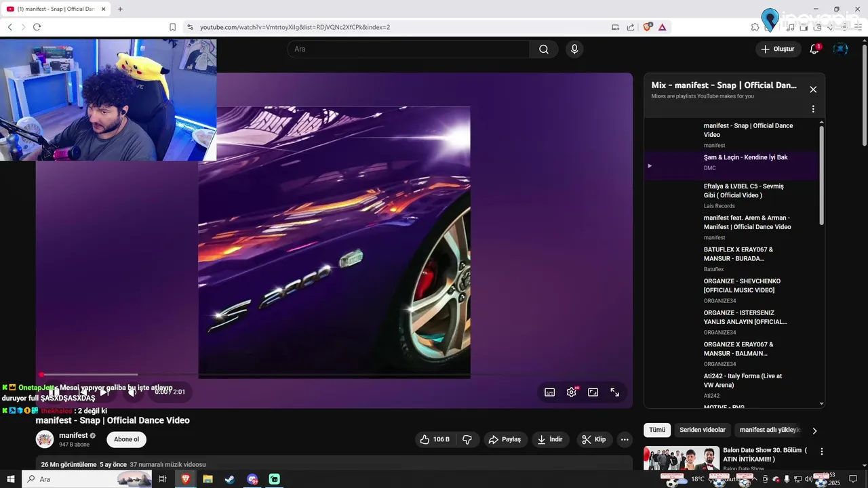Dislike the video with the thumbs-down
The width and height of the screenshot is (868, 488).
coord(467,439)
